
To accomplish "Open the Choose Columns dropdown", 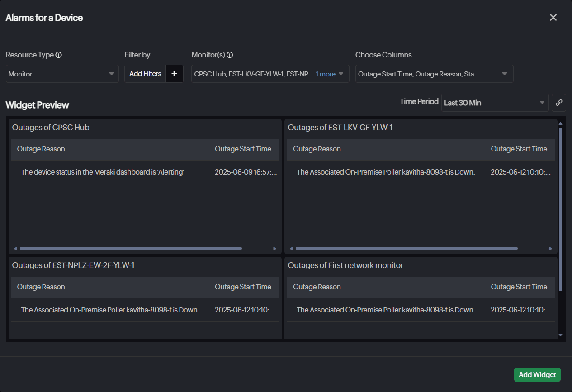I will pyautogui.click(x=434, y=74).
